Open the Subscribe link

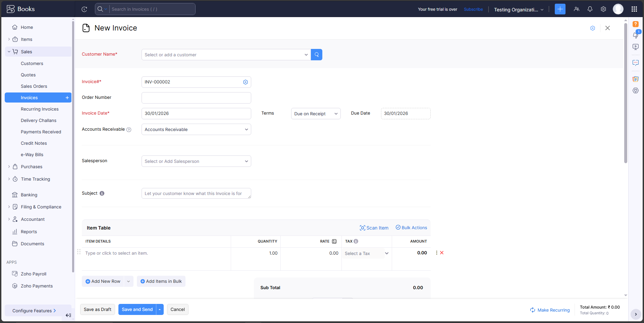pyautogui.click(x=473, y=9)
